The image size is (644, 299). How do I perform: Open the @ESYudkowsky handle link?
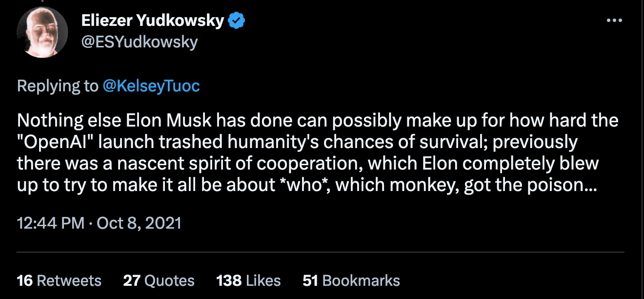click(139, 42)
